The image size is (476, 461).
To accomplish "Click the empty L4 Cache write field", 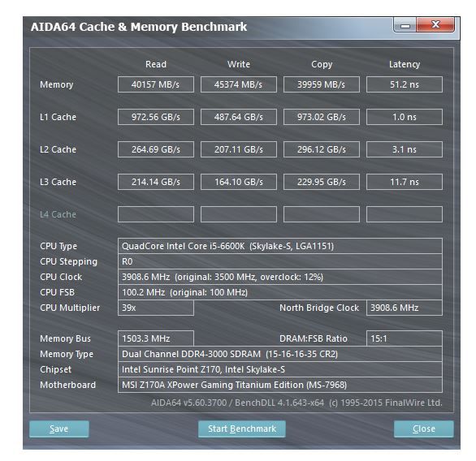I will [x=239, y=214].
